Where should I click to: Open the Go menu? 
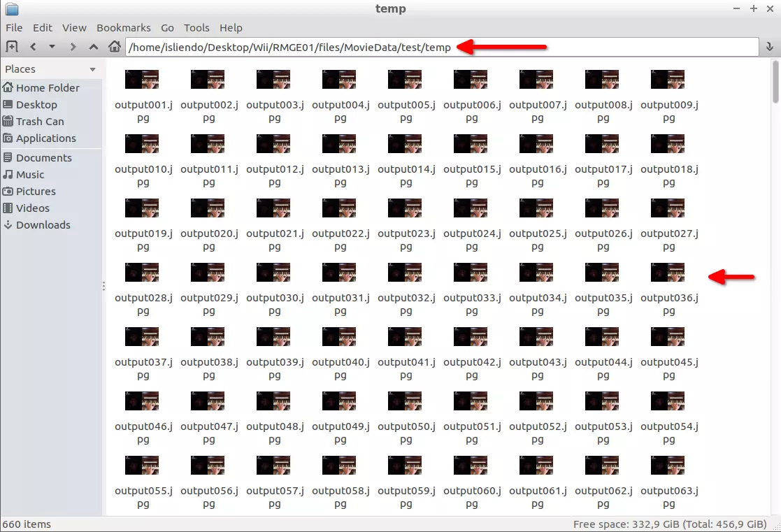(x=167, y=28)
